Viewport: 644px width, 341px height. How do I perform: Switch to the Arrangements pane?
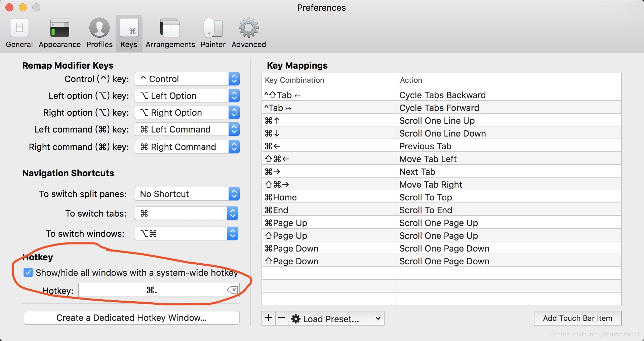170,33
